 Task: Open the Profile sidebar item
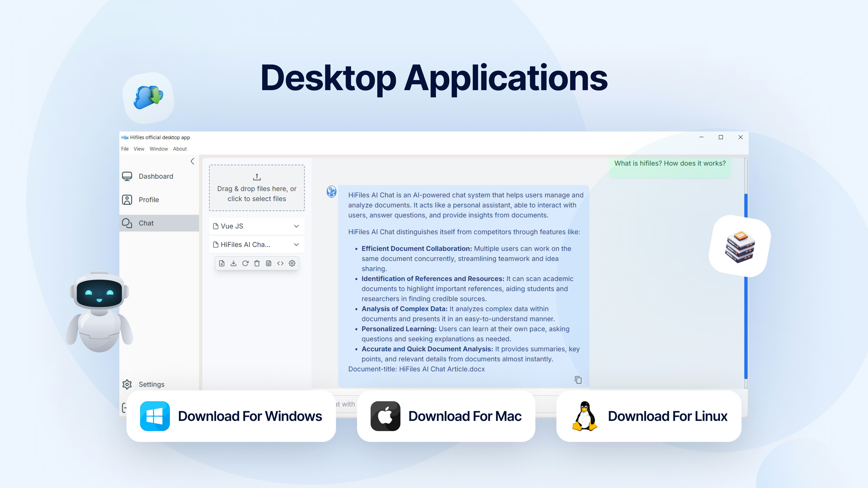pyautogui.click(x=149, y=200)
